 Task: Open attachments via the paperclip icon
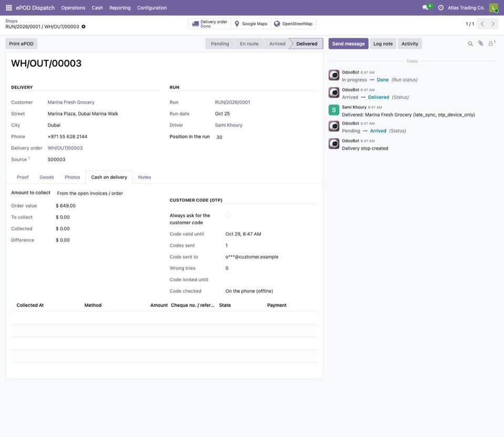tap(480, 44)
